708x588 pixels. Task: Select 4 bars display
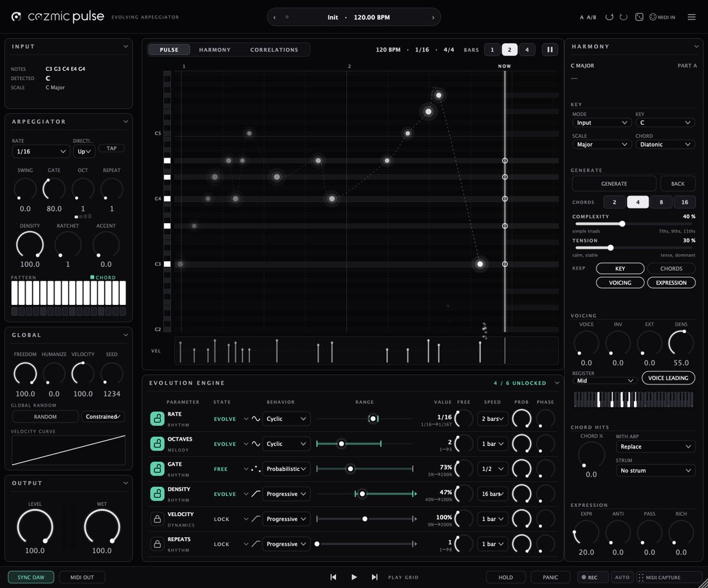tap(527, 50)
